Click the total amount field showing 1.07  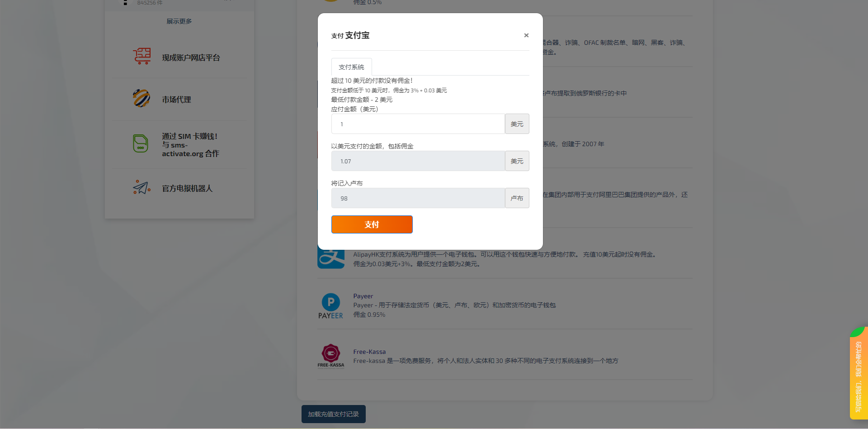coord(418,161)
